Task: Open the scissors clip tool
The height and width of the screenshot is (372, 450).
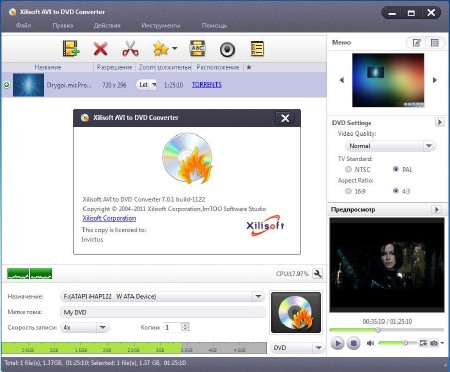Action: 130,49
